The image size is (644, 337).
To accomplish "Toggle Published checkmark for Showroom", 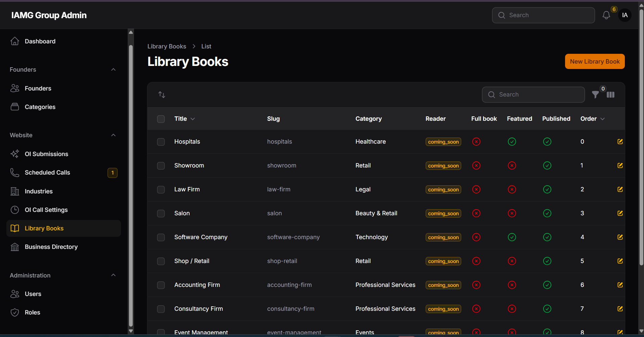I will 547,165.
